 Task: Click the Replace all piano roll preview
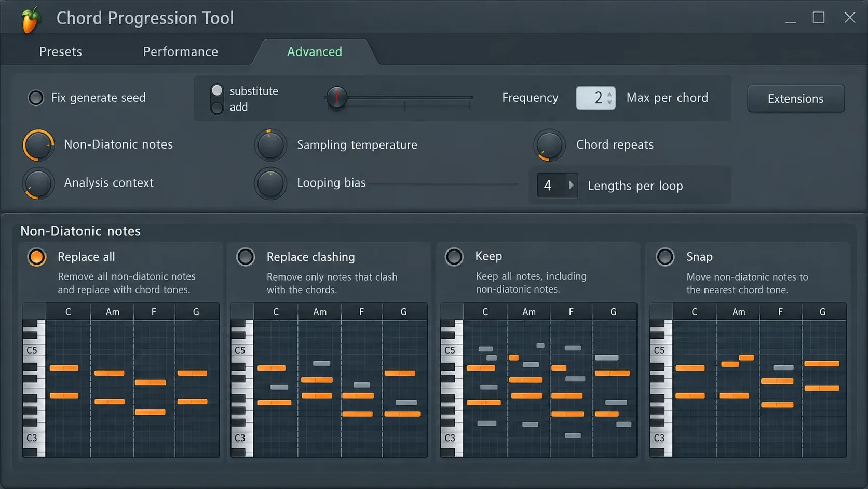(121, 380)
